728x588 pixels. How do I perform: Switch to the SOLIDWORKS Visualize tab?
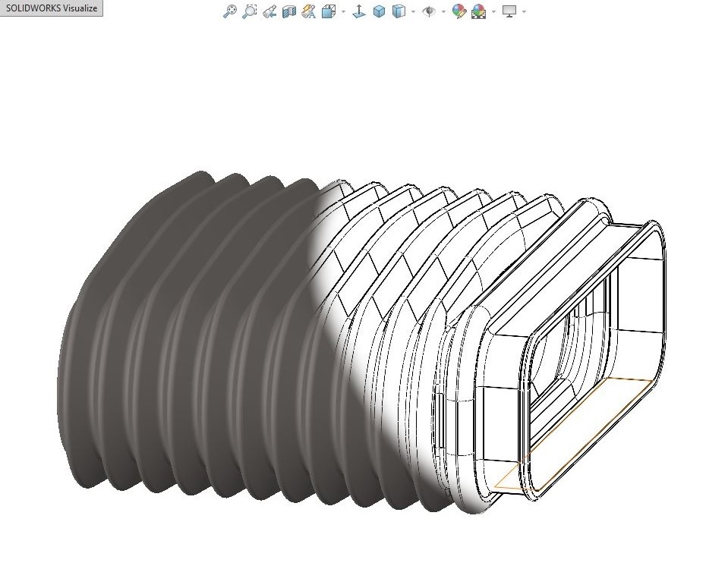pos(52,8)
